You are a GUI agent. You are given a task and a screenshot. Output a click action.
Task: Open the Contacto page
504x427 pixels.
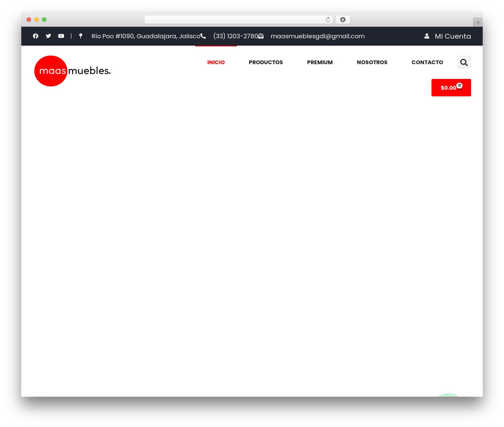(427, 62)
